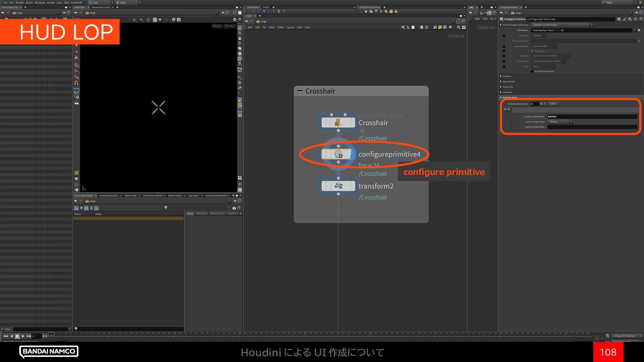Click the parameter search magnifier icon

[x=630, y=19]
